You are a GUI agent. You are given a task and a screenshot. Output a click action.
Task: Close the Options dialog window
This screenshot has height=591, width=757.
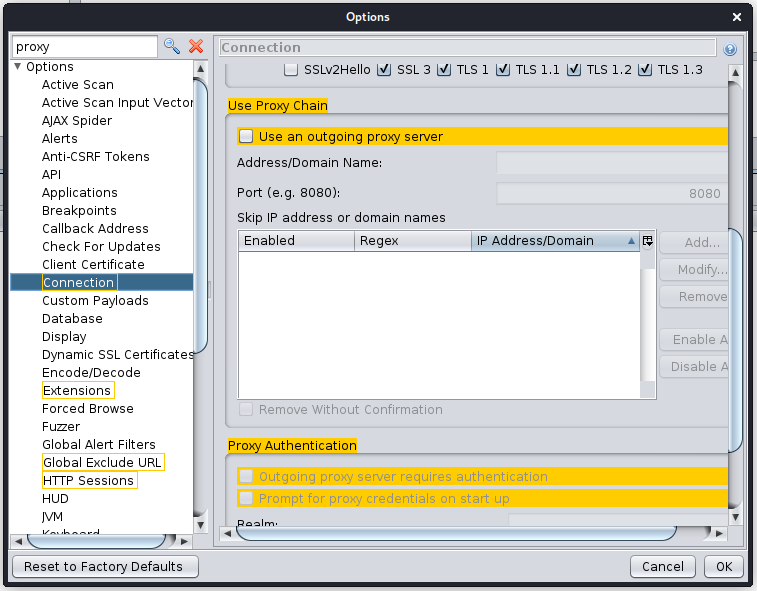tap(737, 17)
